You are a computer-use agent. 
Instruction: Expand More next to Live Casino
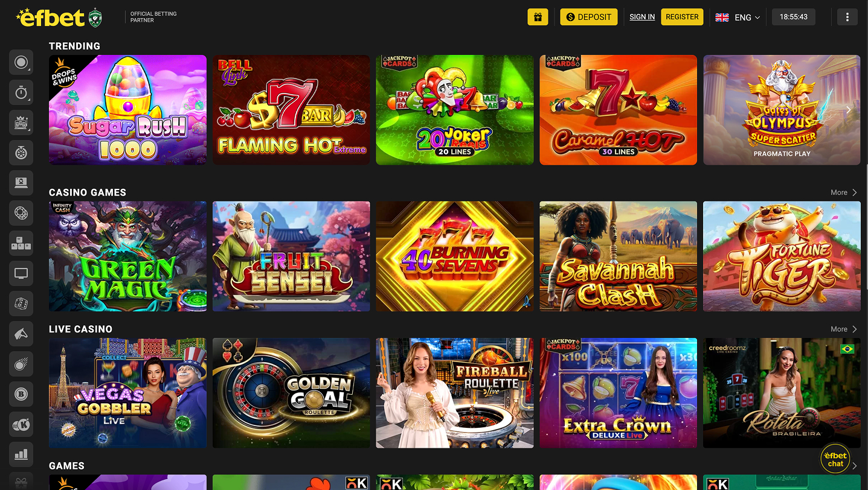pos(844,329)
